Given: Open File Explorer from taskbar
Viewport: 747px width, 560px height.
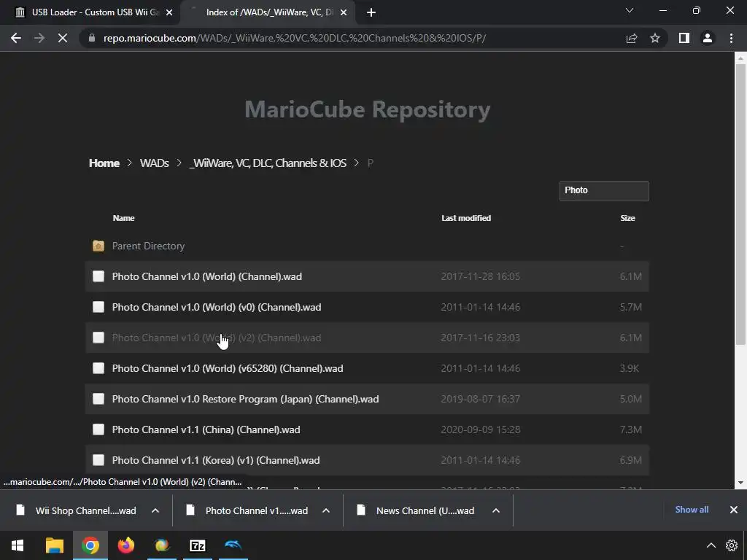Looking at the screenshot, I should pos(54,545).
